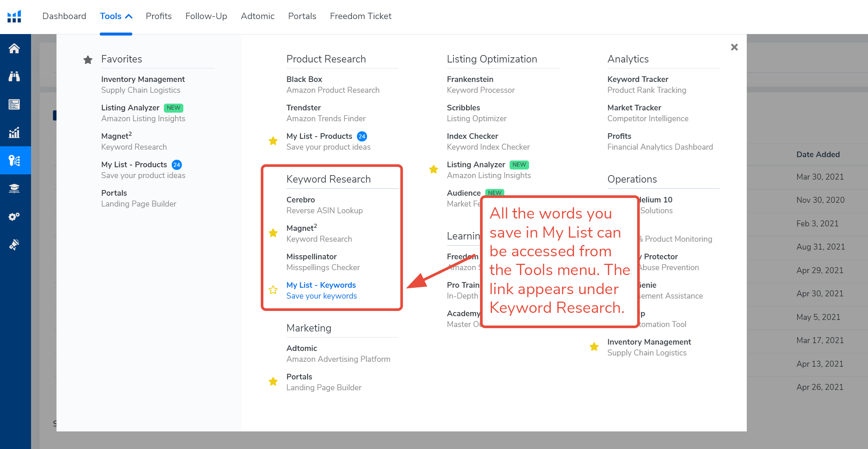Open My List - Keywords link

pyautogui.click(x=321, y=285)
